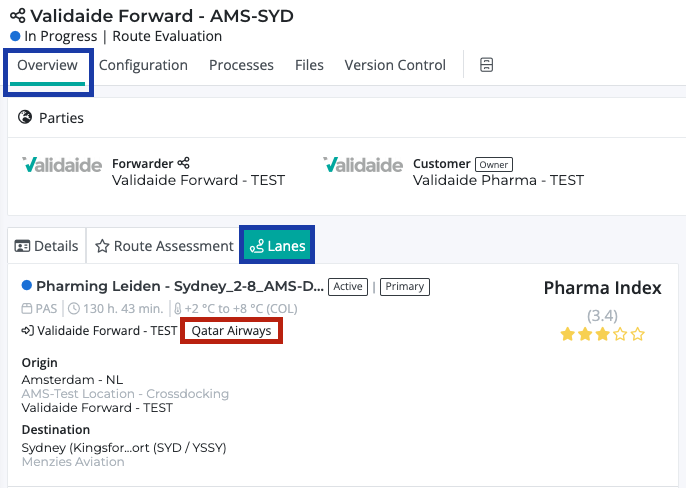Click the share icon beside page title
The width and height of the screenshot is (686, 488).
coord(18,16)
